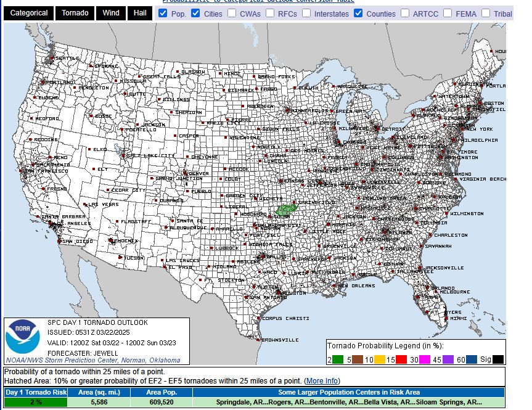
Task: Click the Cheyenne label on map
Action: point(205,157)
